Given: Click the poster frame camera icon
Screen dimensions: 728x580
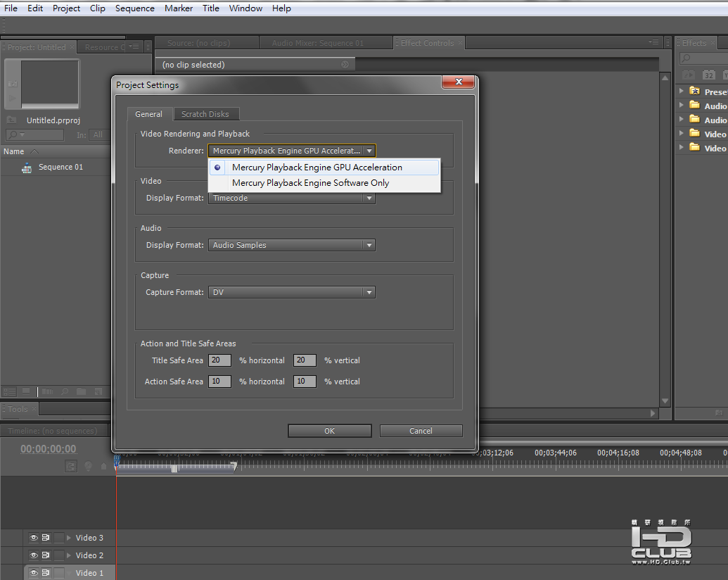Looking at the screenshot, I should [13, 84].
